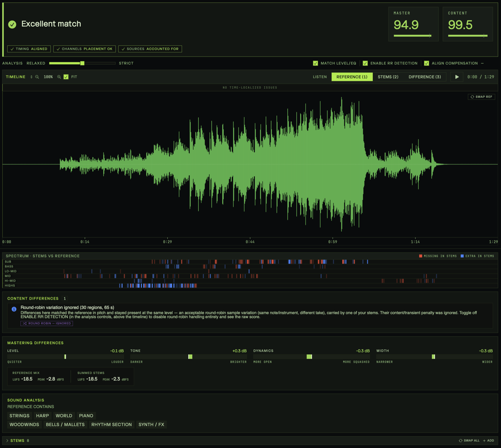Screen dimensions: 501x448
Task: Click the Content Differences count badge 1
Action: click(x=65, y=298)
